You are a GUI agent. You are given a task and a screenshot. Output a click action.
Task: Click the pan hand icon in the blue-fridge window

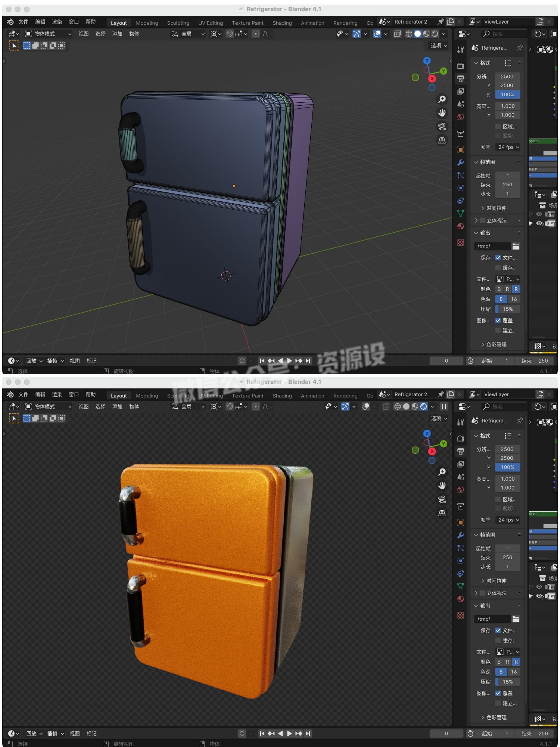click(442, 113)
